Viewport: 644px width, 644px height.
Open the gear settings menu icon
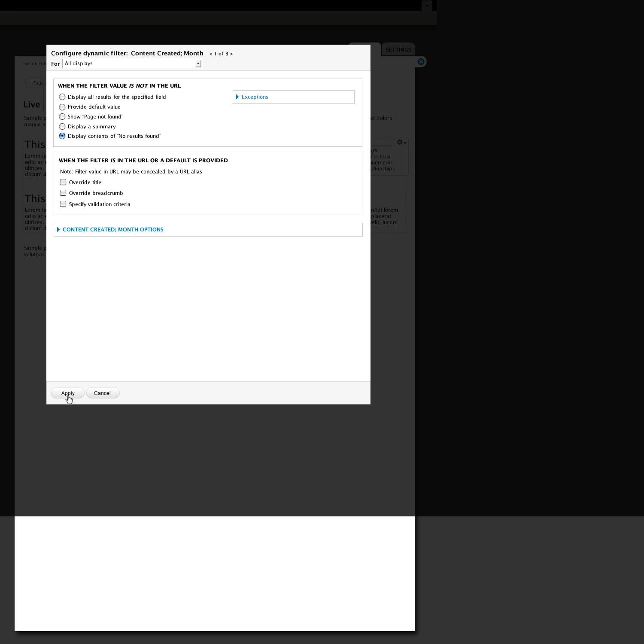tap(401, 143)
